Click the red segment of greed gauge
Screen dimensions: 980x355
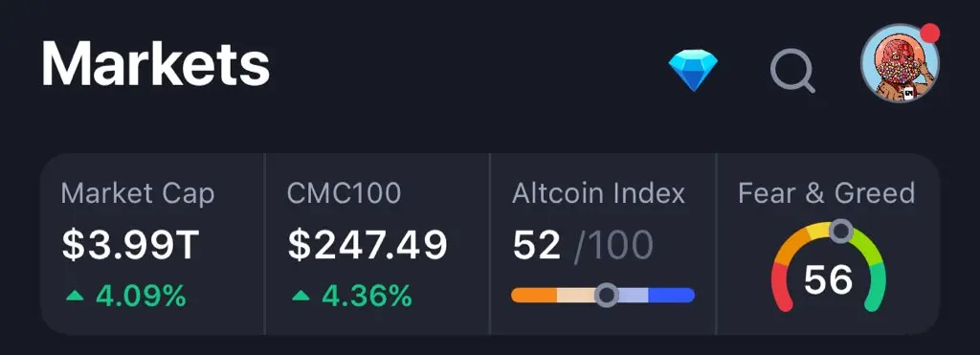781,287
